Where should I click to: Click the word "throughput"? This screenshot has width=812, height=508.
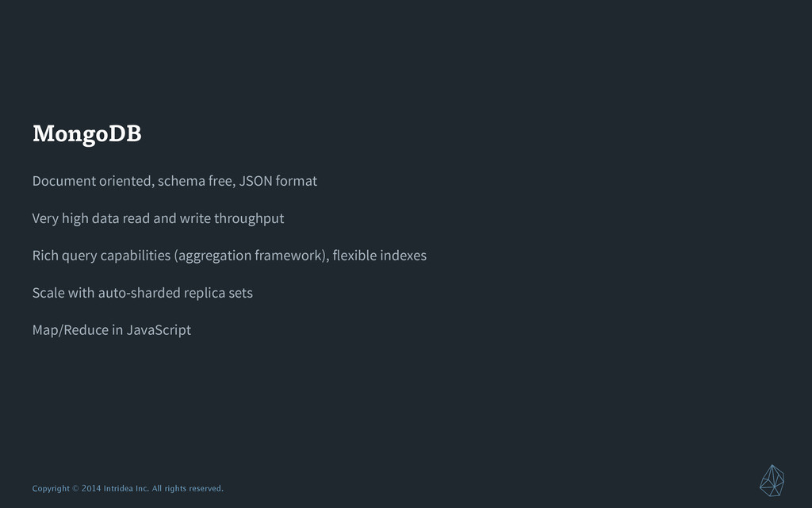[x=249, y=219]
